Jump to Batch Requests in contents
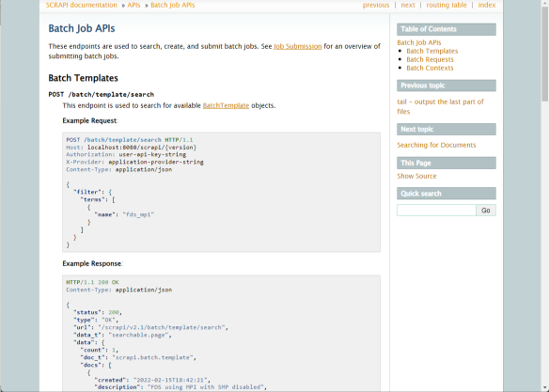549x392 pixels. click(430, 59)
